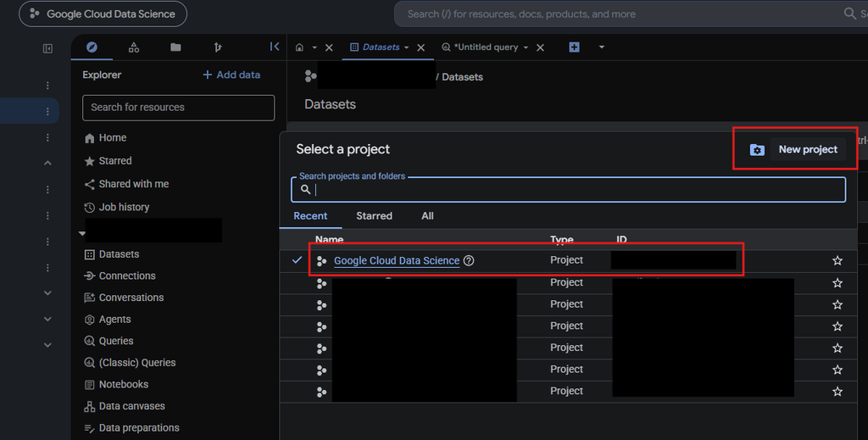The height and width of the screenshot is (440, 868).
Task: Click the Explorer panel title
Action: 102,75
